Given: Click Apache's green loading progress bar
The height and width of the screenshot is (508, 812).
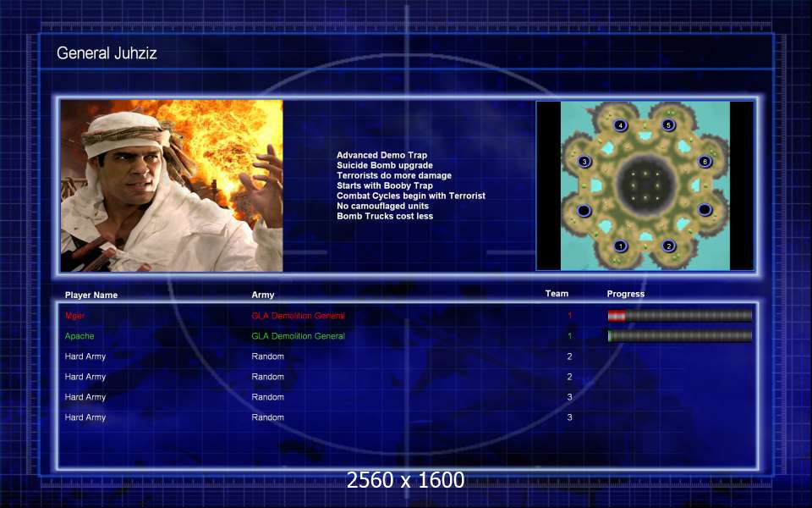Looking at the screenshot, I should pyautogui.click(x=680, y=336).
